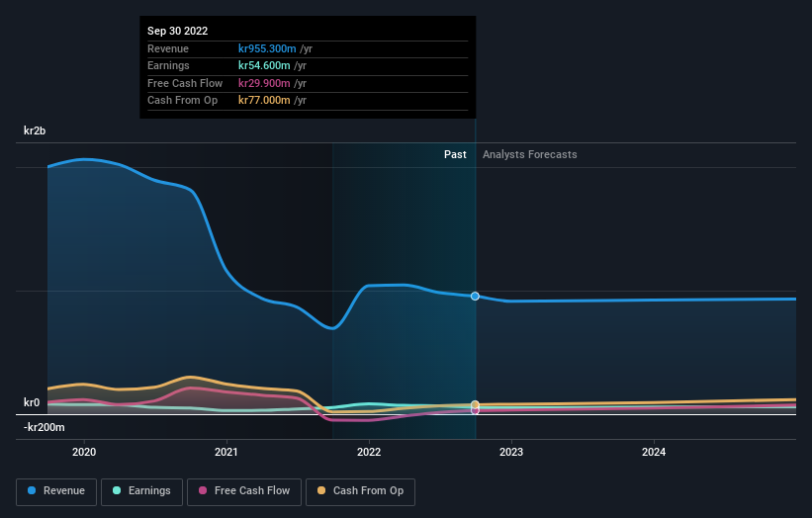812x518 pixels.
Task: Select the orange Cash From Op data point marker
Action: [475, 404]
